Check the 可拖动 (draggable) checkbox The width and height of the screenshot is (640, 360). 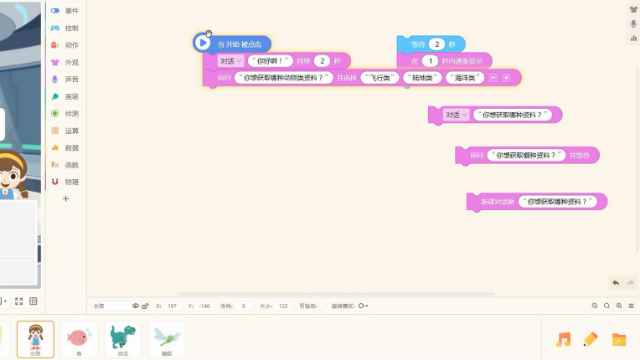(x=322, y=306)
